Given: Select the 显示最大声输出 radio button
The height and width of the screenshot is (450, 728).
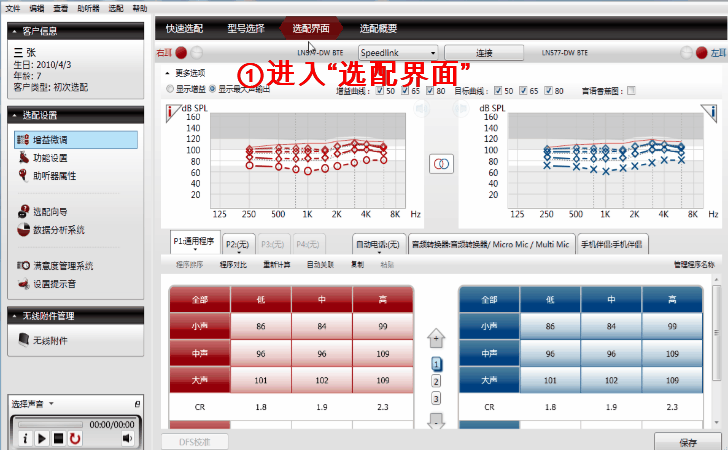Looking at the screenshot, I should pos(213,89).
